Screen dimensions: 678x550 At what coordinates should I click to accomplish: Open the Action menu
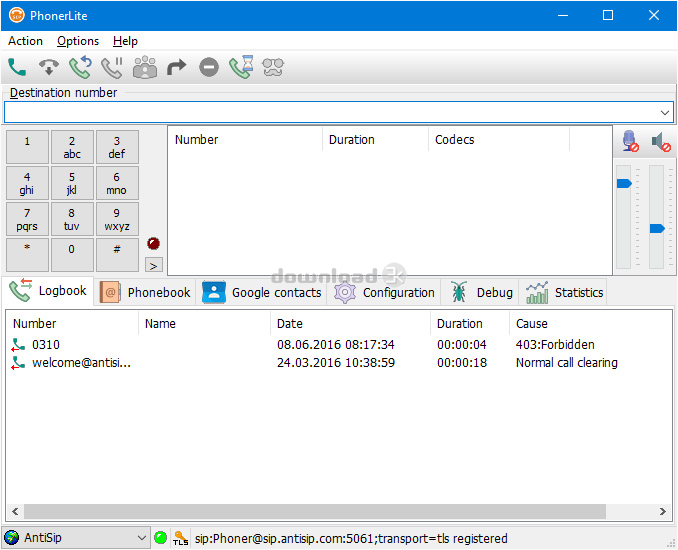pos(25,41)
